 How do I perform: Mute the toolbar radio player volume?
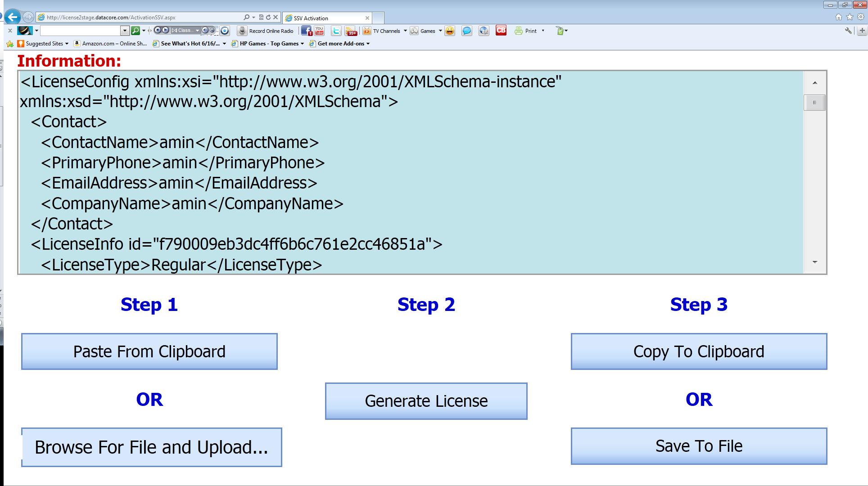click(205, 31)
